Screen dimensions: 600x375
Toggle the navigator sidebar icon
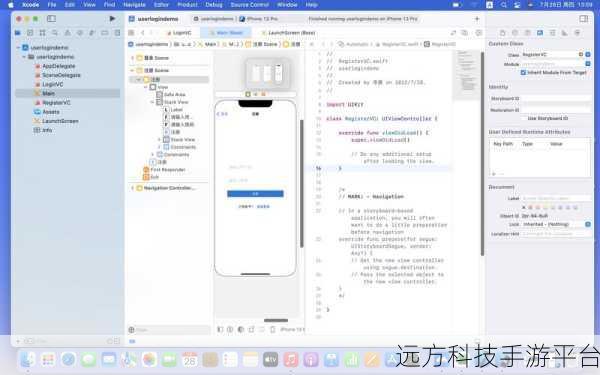tap(51, 18)
